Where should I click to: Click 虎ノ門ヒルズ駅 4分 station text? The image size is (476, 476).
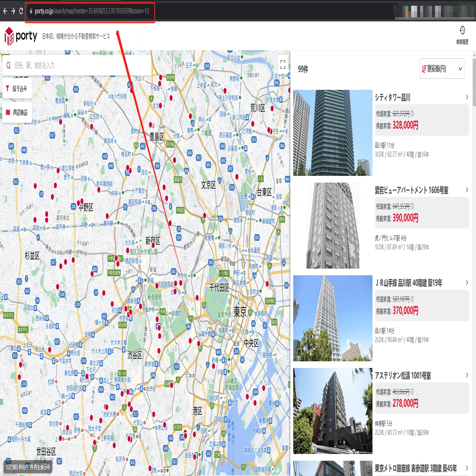[390, 238]
